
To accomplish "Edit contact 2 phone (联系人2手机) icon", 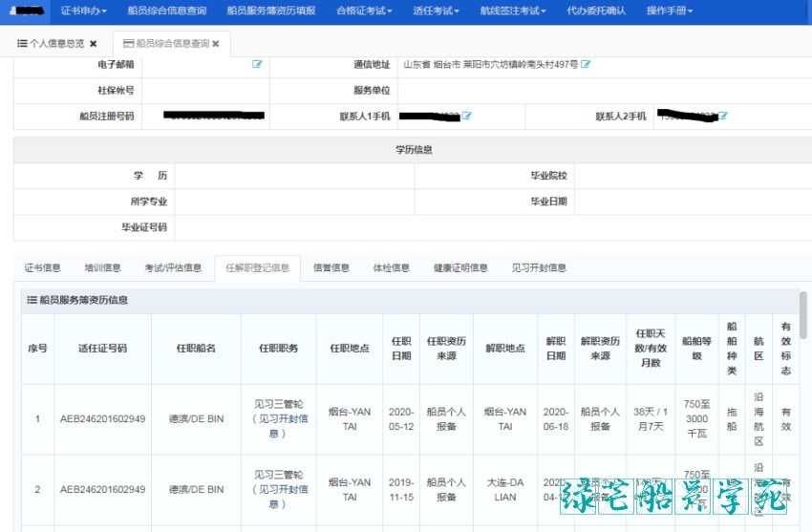I will (723, 116).
